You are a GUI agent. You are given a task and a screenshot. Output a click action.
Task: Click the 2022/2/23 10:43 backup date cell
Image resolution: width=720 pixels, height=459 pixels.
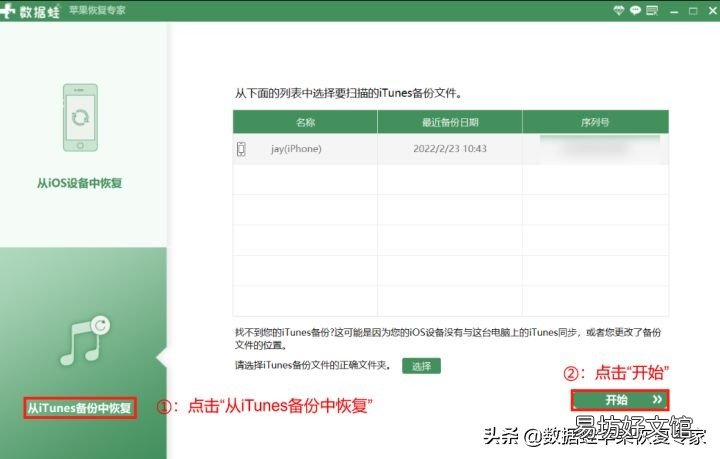450,149
